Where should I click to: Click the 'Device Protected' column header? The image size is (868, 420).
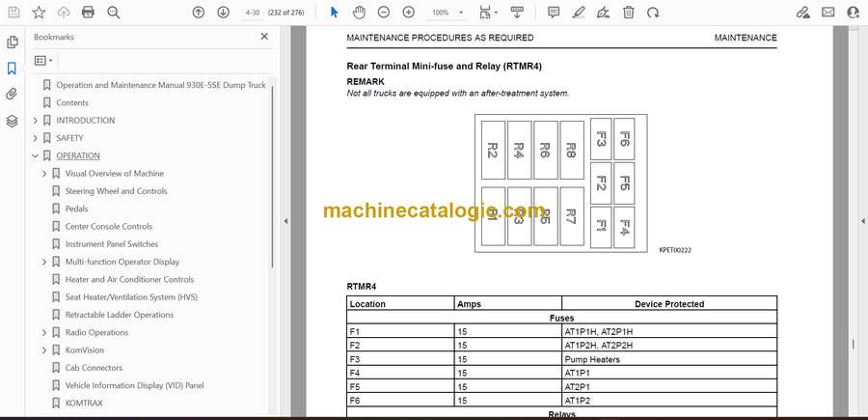click(669, 303)
